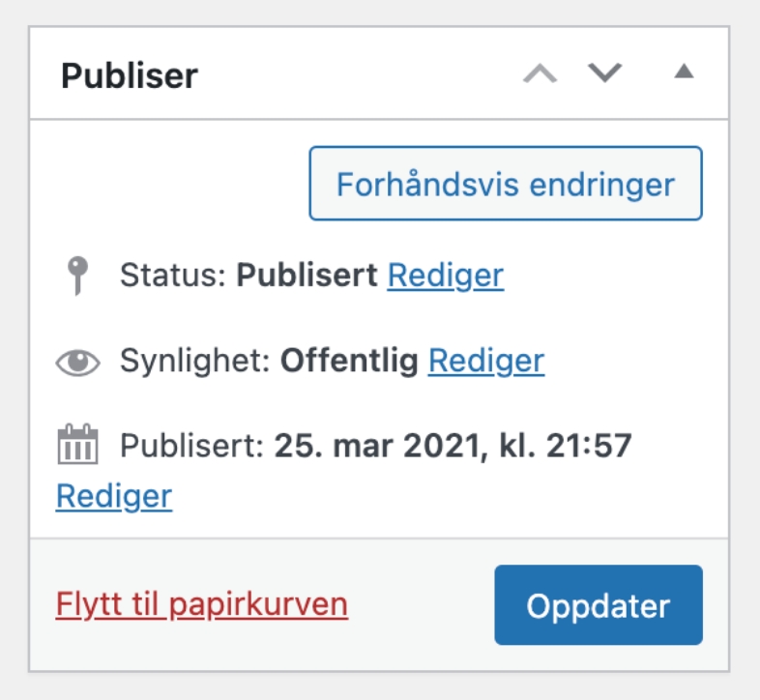
Task: Click the Publiser panel heading
Action: point(130,76)
